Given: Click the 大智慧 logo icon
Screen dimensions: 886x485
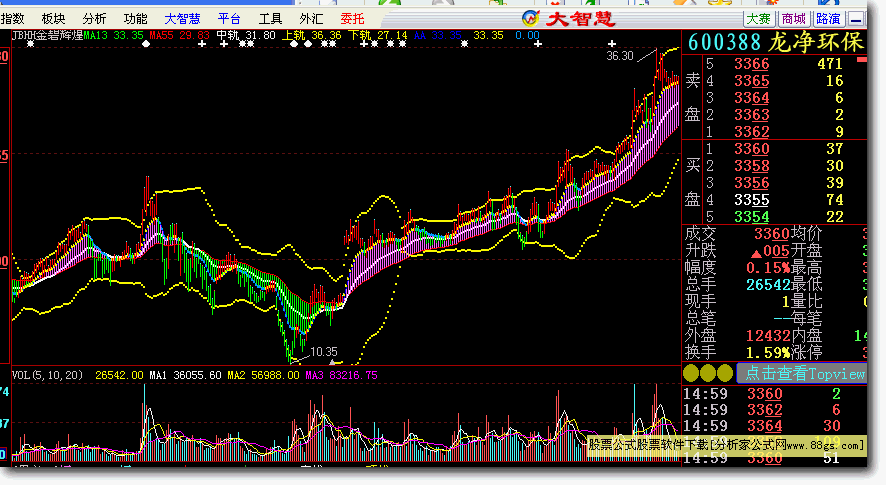Looking at the screenshot, I should click(531, 19).
